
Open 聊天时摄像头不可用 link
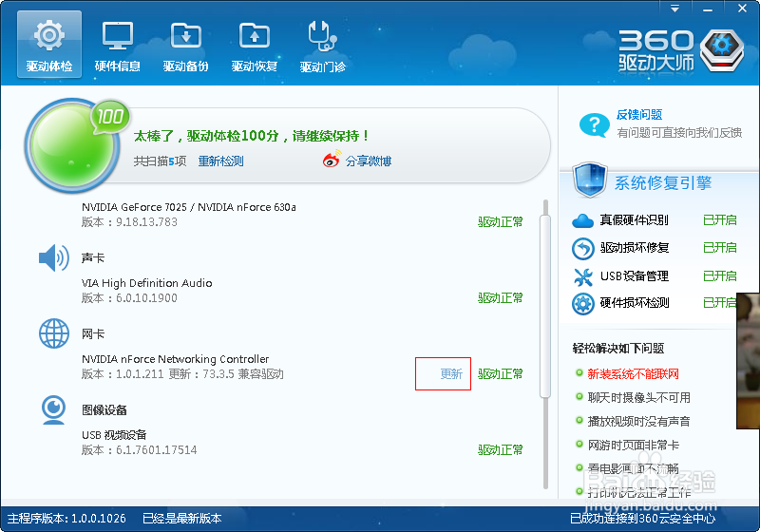pyautogui.click(x=638, y=398)
